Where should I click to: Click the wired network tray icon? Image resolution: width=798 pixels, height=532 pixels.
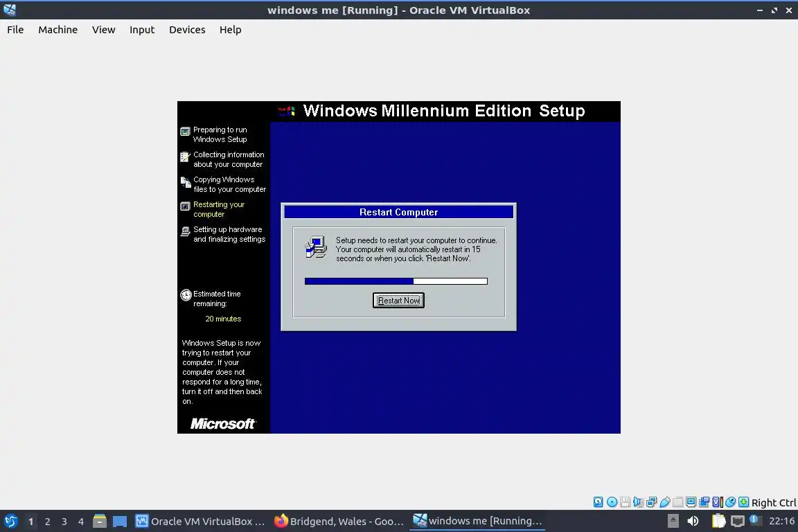pos(738,521)
